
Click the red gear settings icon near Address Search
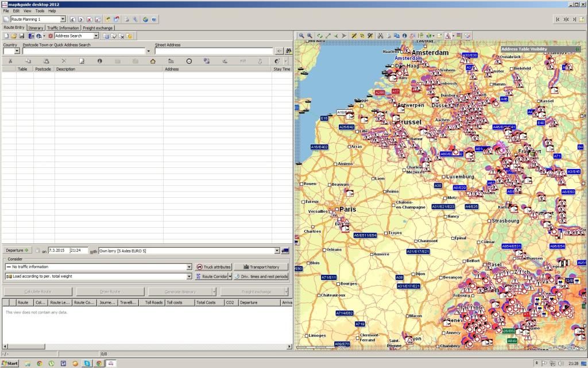[x=51, y=36]
